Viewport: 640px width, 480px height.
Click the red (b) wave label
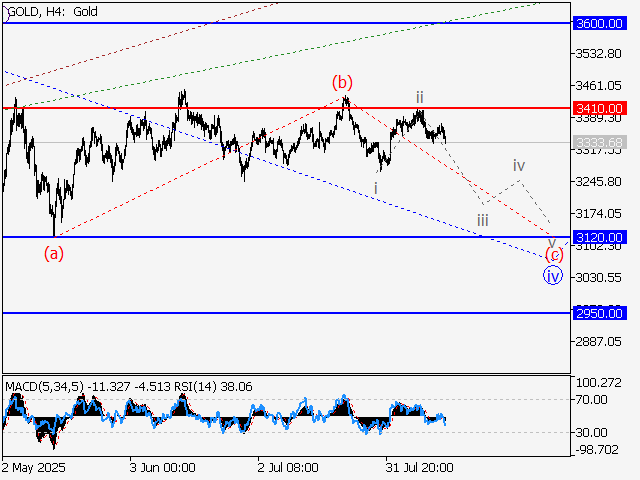343,82
